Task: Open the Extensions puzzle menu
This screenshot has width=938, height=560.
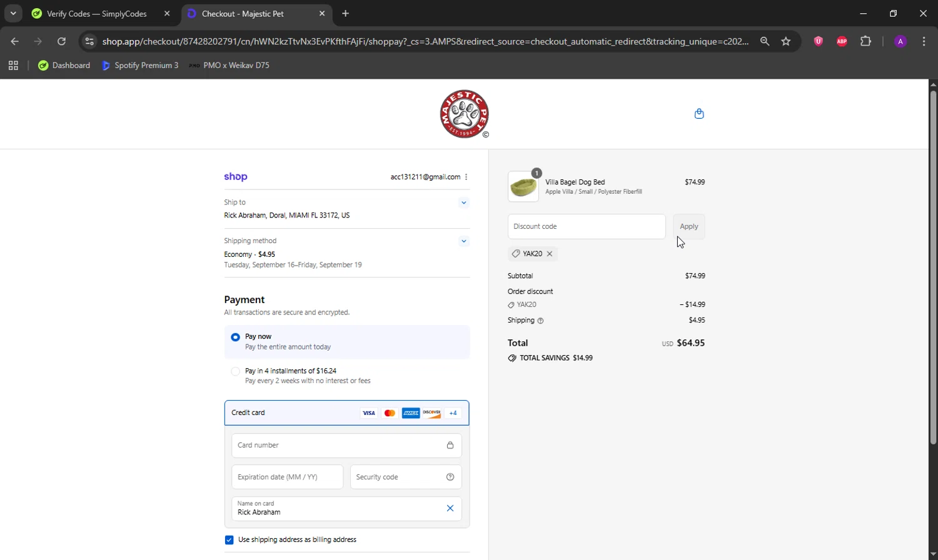Action: (x=865, y=41)
